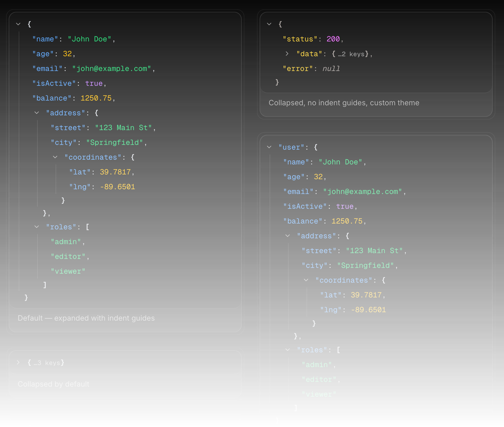Screen dimensions: 504x427
Task: Click the 32 age value under "user"
Action: [x=318, y=177]
